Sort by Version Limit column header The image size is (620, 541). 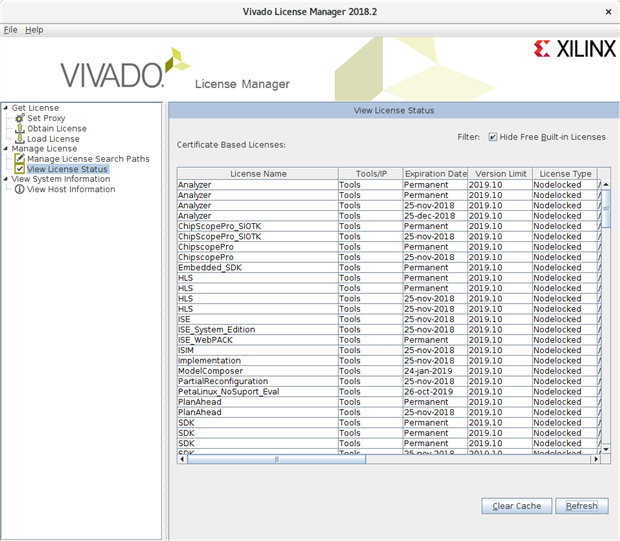[x=500, y=174]
